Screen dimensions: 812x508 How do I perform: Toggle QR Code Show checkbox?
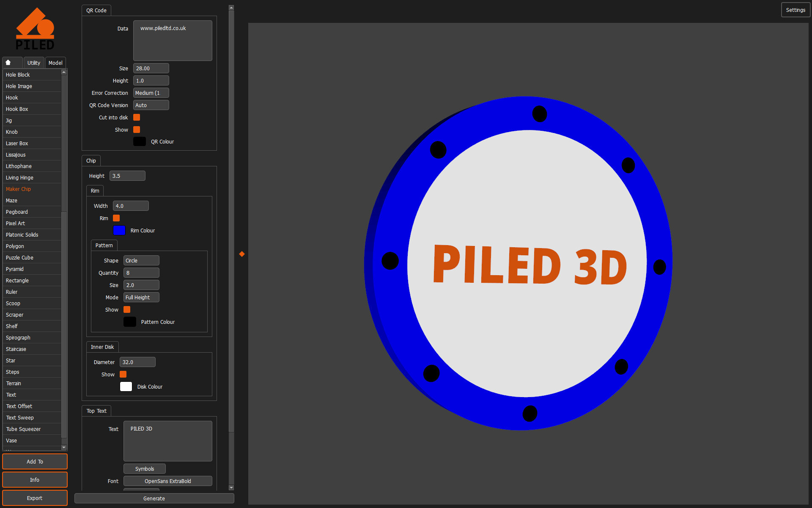pos(137,130)
